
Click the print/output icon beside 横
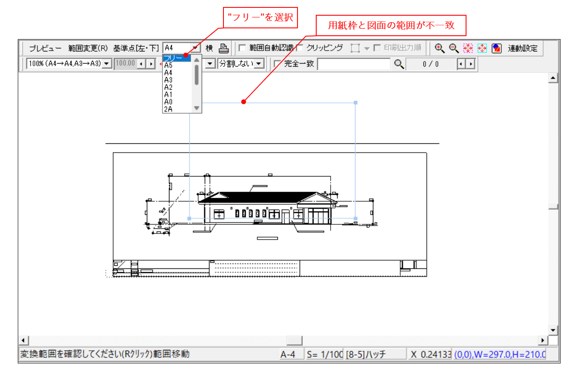(x=223, y=48)
